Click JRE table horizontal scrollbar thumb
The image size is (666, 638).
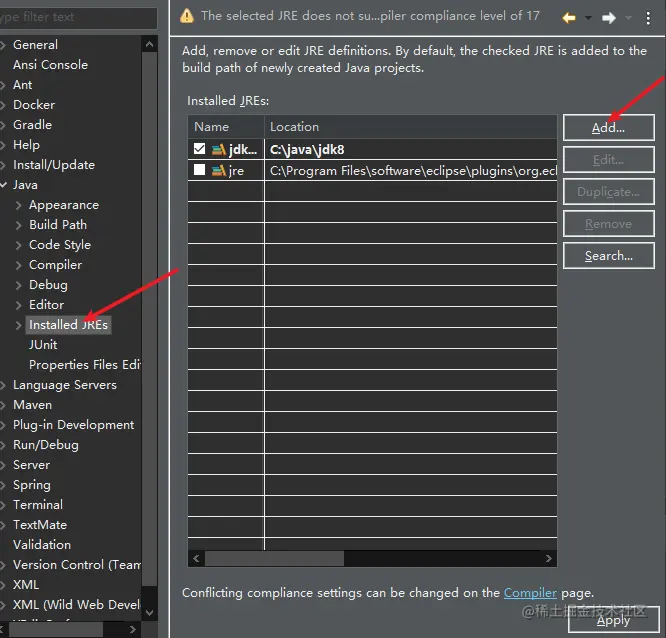[274, 558]
